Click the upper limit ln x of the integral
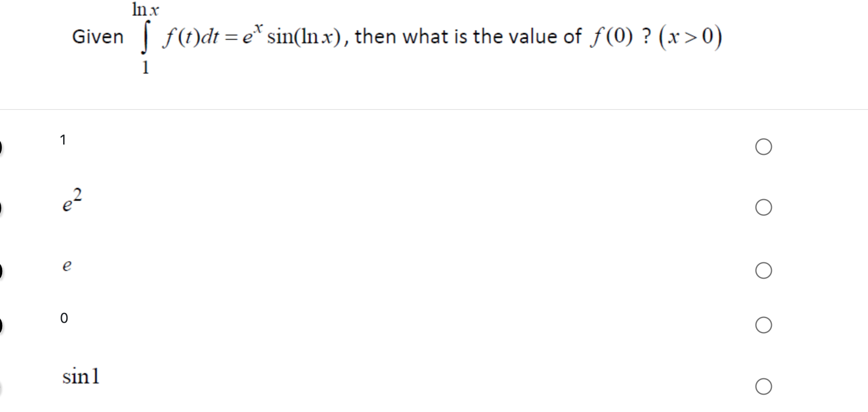The width and height of the screenshot is (868, 412). (146, 10)
